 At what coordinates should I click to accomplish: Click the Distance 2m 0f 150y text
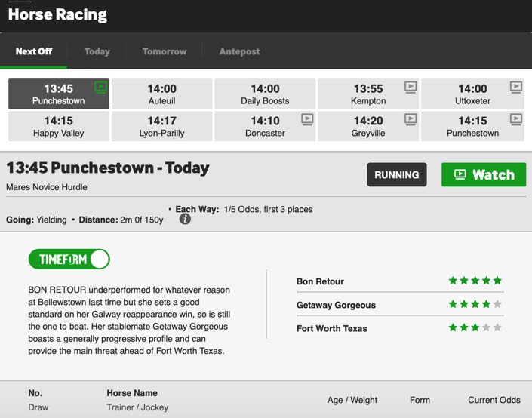[x=121, y=220]
